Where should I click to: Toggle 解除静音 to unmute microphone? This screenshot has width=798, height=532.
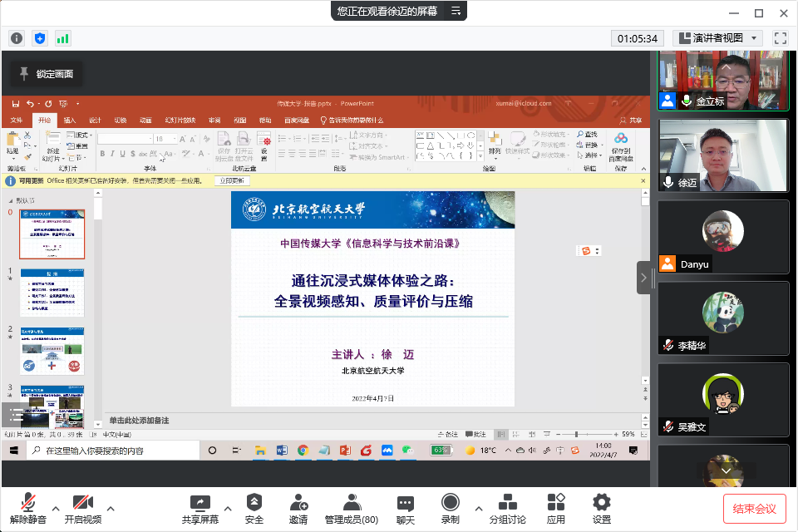click(28, 505)
